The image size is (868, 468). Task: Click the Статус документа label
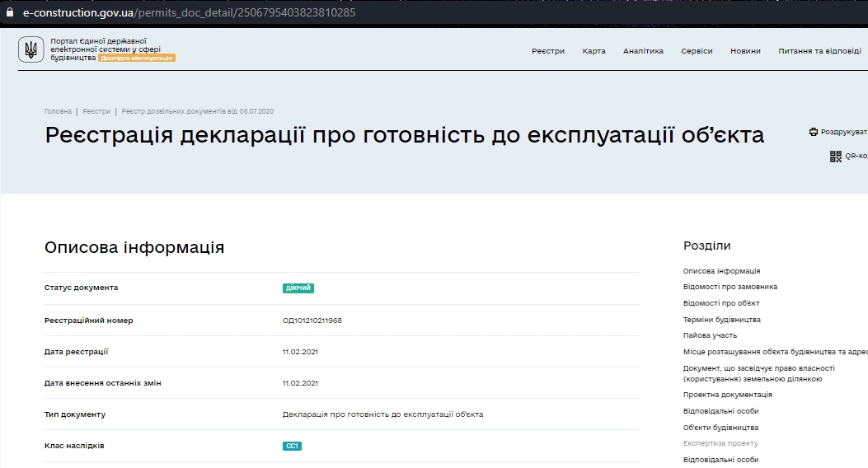click(x=81, y=288)
